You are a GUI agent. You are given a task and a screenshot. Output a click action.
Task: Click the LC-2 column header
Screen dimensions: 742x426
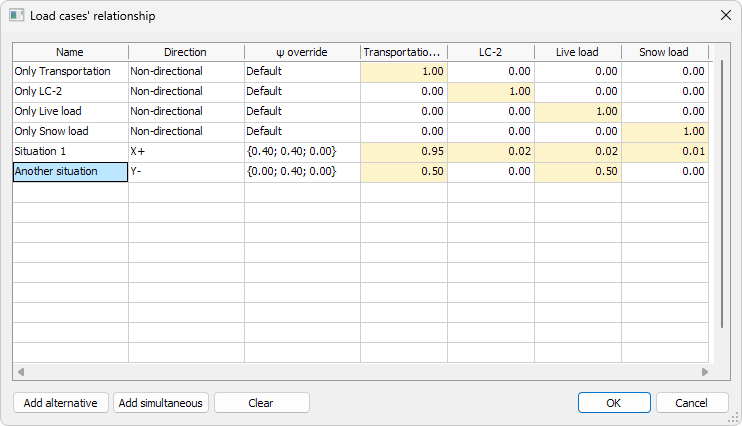[x=491, y=52]
